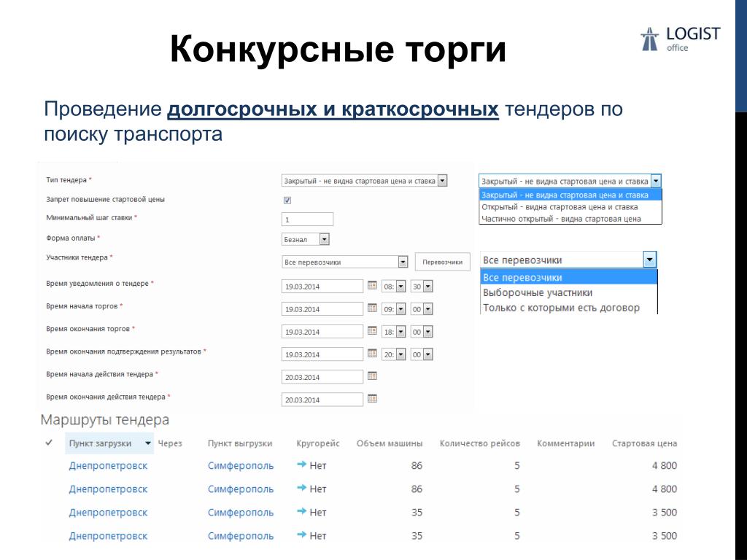
Task: Open calendar for tender validity start date
Action: click(372, 376)
